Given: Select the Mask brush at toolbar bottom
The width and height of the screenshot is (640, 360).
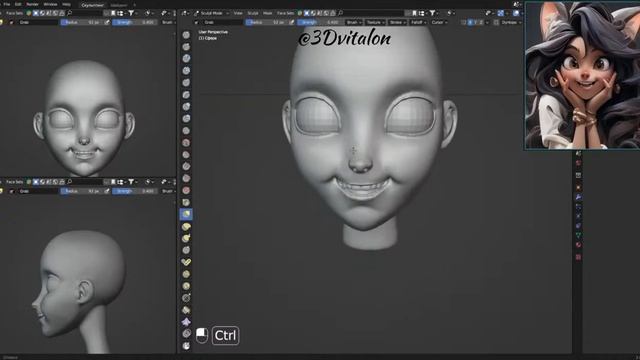Looking at the screenshot, I should coord(186,346).
